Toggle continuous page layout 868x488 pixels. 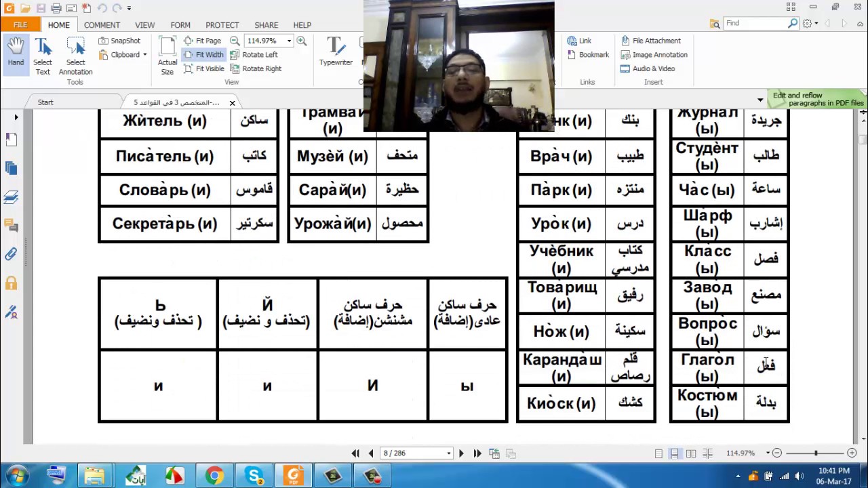[674, 453]
